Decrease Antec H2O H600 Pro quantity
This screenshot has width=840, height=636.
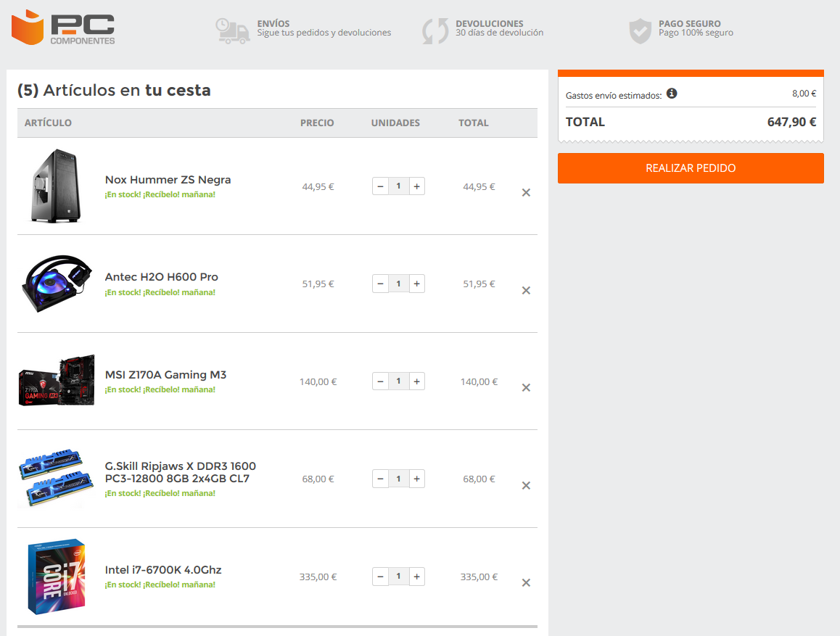380,284
